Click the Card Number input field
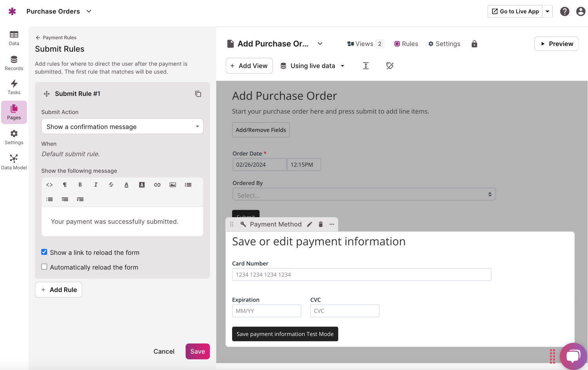 click(361, 274)
